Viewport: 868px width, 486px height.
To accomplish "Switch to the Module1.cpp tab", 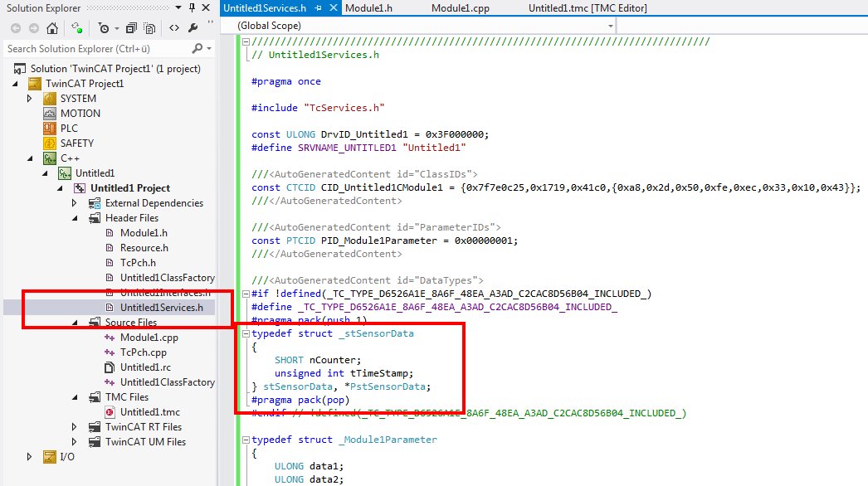I will tap(460, 7).
